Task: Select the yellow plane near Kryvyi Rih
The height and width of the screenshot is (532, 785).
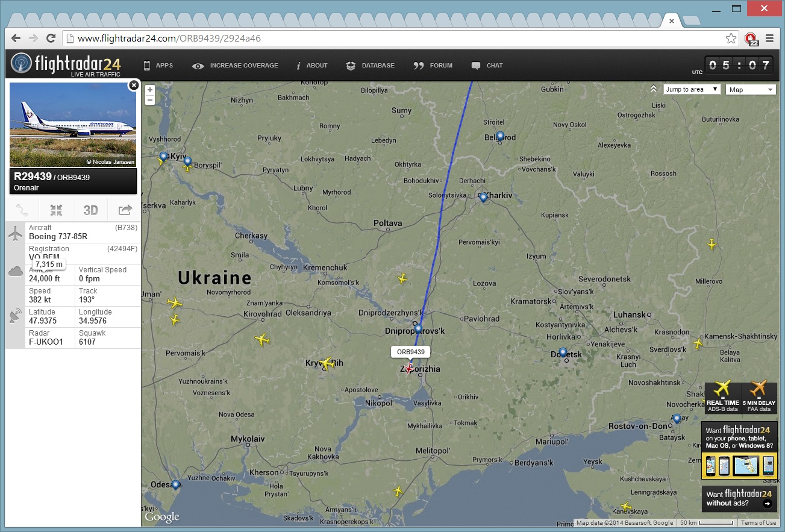Action: [327, 363]
